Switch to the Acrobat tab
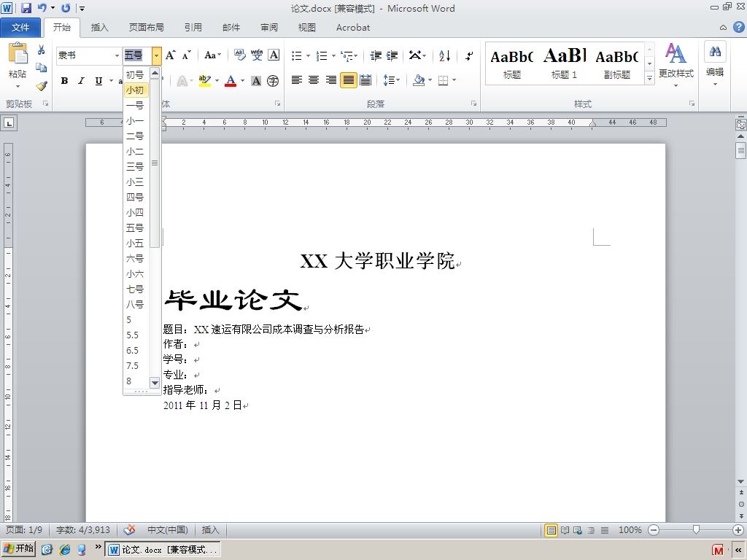Viewport: 747px width, 560px height. tap(353, 28)
